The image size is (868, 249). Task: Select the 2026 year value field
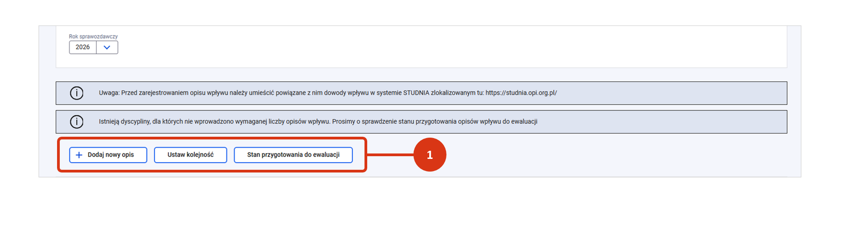(x=83, y=48)
